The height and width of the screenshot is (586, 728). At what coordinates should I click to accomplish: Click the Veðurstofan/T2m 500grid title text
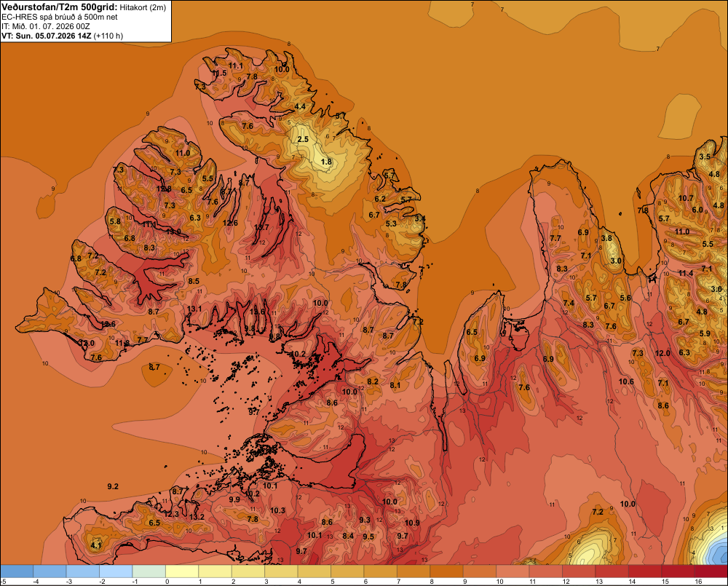(x=59, y=7)
